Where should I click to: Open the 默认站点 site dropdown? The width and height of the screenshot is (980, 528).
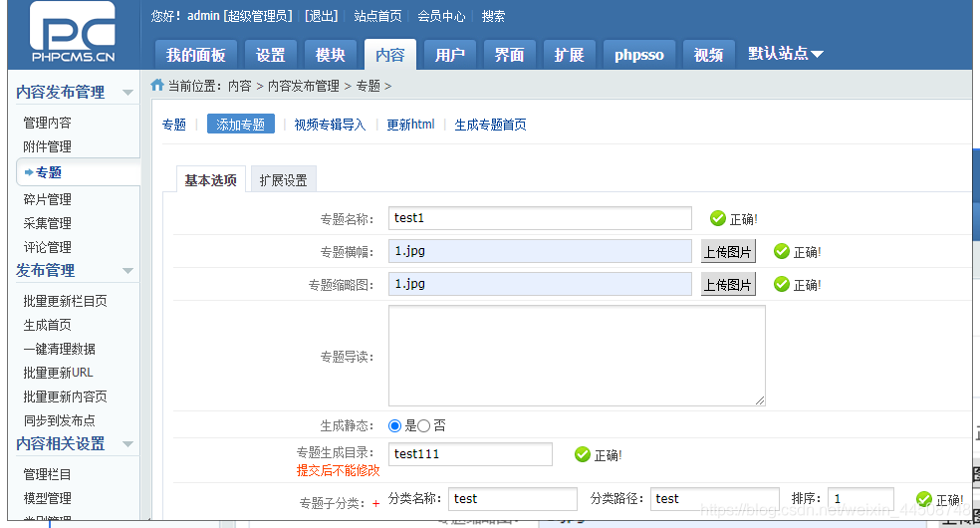click(x=785, y=54)
